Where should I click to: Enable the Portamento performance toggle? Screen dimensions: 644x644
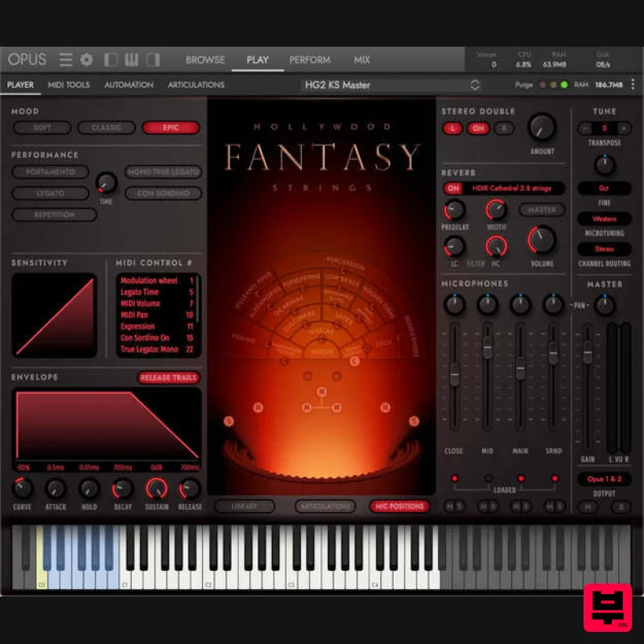[50, 171]
